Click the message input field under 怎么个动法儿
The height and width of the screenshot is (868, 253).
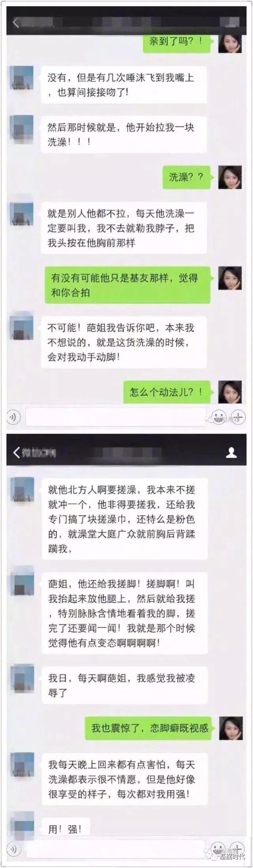pos(116,417)
